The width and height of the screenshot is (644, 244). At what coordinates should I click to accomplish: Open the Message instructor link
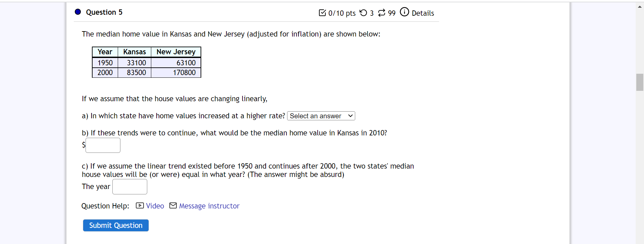click(x=209, y=206)
